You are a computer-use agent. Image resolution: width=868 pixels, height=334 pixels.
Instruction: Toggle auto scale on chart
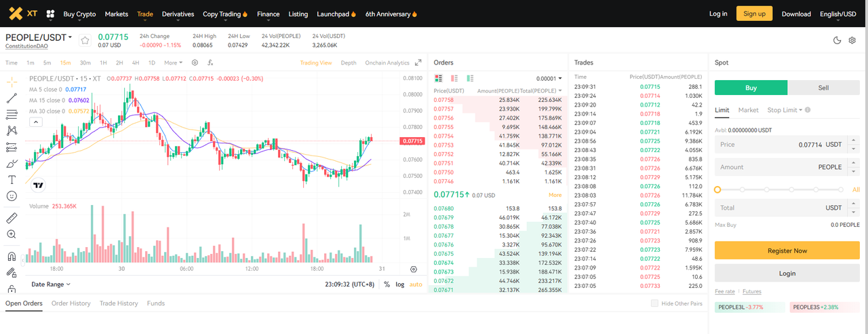[416, 284]
